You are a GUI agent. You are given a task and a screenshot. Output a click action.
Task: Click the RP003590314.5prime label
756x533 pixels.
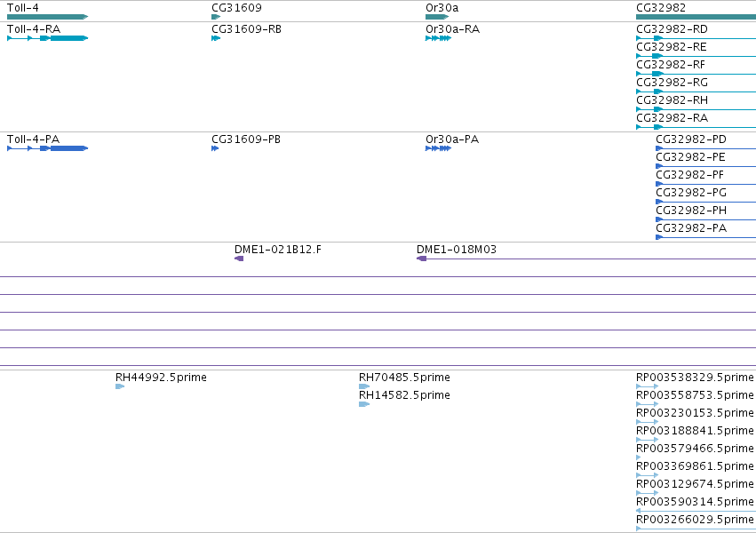[x=695, y=502]
